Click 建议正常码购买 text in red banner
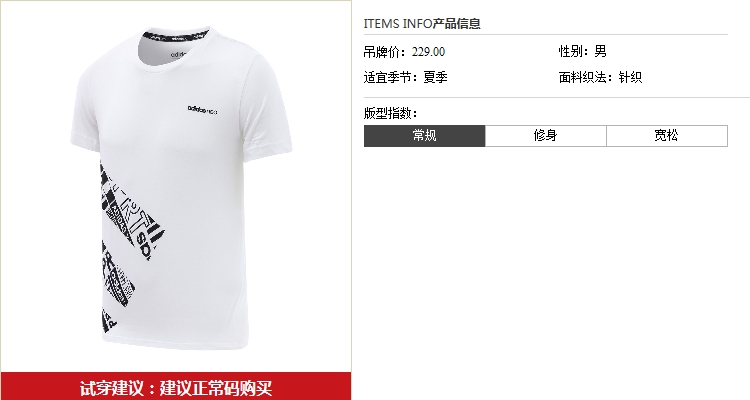Viewport: 750px width, 400px height. pos(216,387)
